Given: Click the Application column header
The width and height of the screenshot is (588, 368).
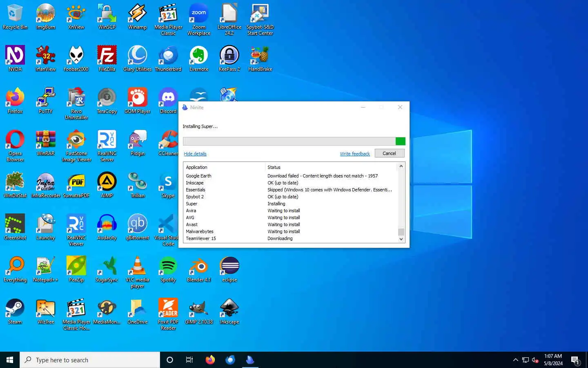Looking at the screenshot, I should 224,167.
